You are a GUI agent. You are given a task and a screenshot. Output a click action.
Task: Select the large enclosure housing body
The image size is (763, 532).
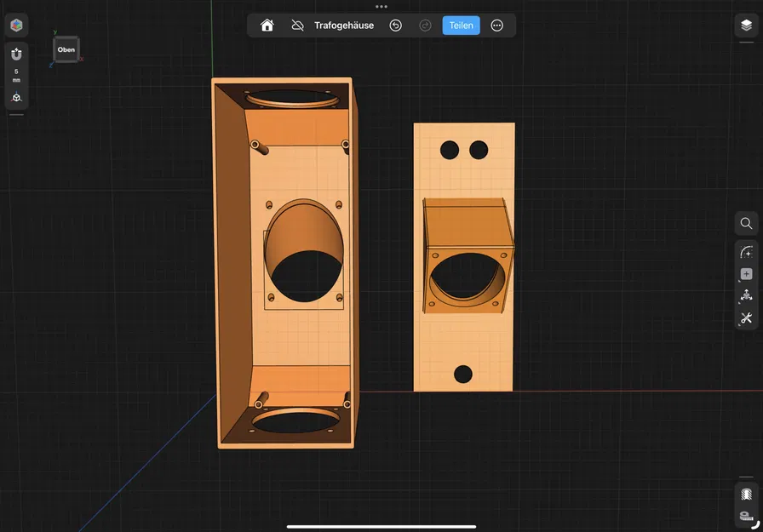click(x=232, y=263)
